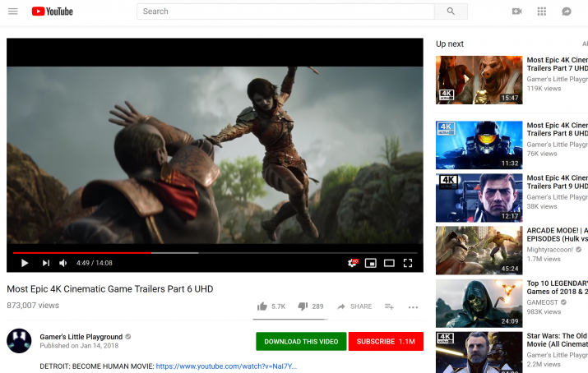The width and height of the screenshot is (588, 373).
Task: Click the video frame to toggle playback
Action: (215, 155)
